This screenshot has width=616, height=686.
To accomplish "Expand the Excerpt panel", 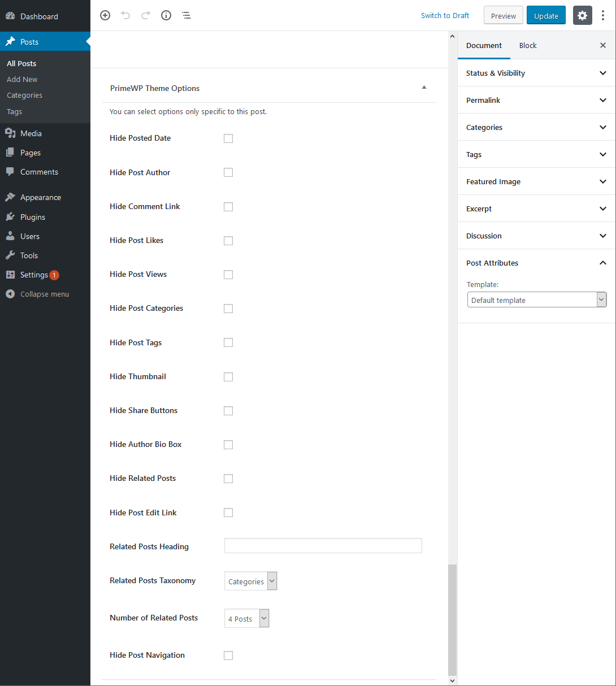I will click(x=536, y=209).
